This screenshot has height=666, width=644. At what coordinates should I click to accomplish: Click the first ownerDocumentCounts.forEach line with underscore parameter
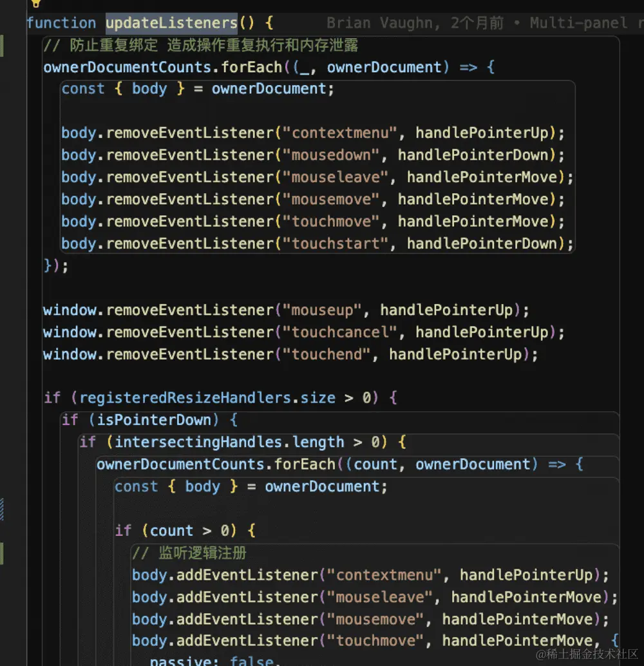269,67
